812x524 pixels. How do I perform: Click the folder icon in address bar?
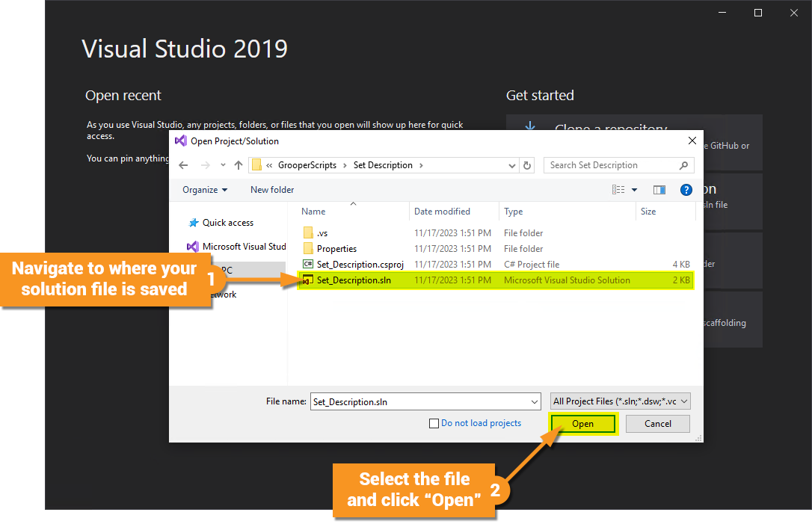257,165
